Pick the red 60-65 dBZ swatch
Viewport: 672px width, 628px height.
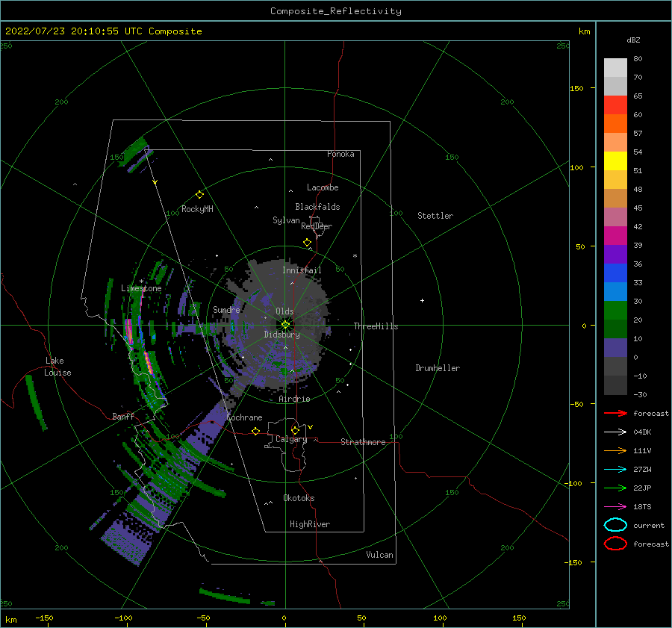point(615,105)
